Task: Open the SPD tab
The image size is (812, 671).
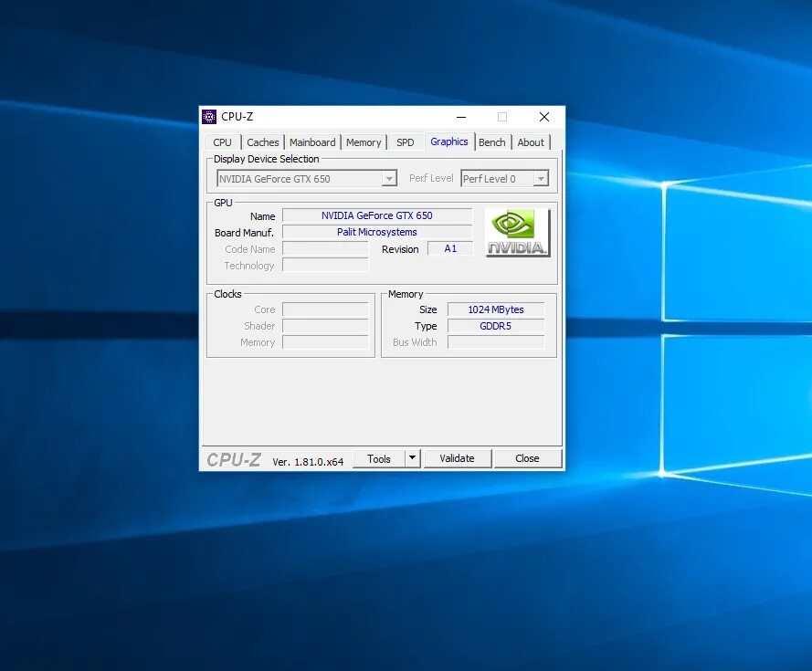Action: point(405,142)
